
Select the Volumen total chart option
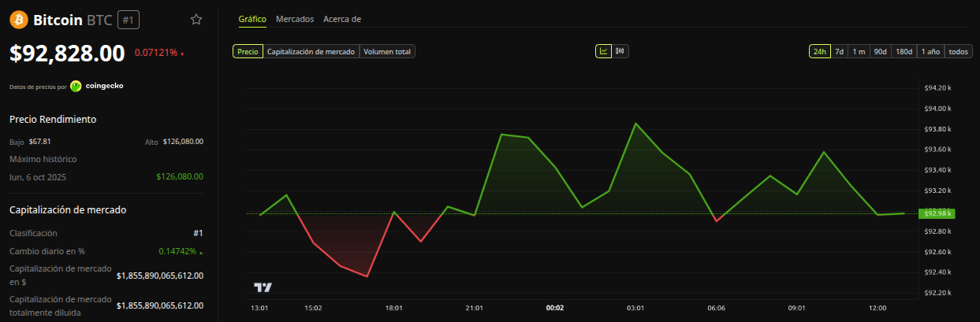coord(387,51)
